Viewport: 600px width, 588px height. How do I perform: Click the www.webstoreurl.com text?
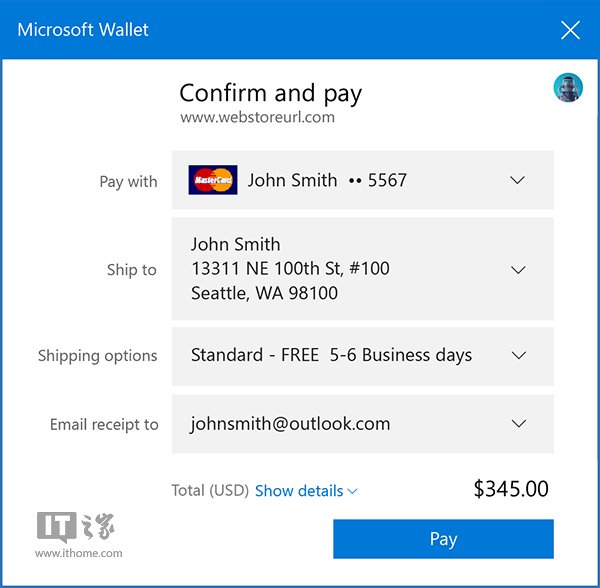pyautogui.click(x=258, y=117)
